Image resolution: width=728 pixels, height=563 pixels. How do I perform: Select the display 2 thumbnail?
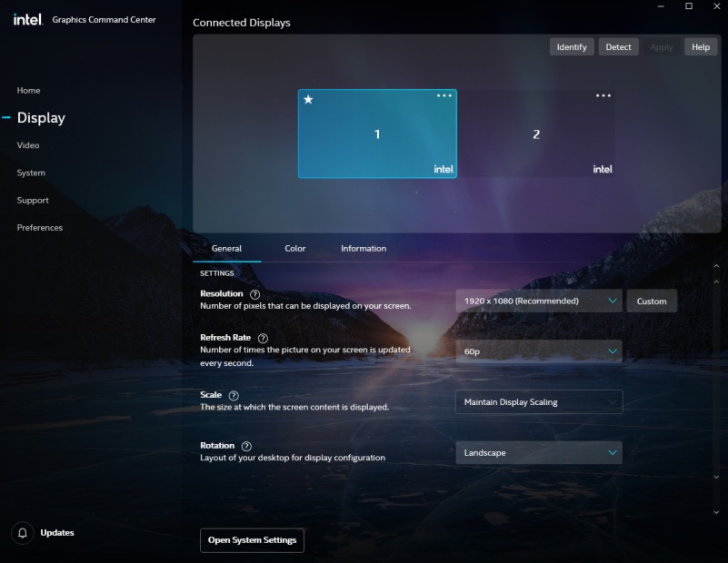pyautogui.click(x=536, y=133)
